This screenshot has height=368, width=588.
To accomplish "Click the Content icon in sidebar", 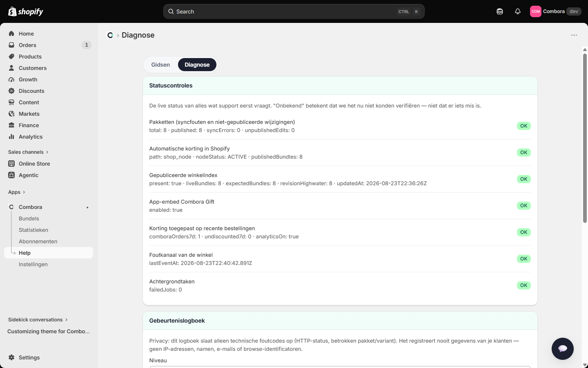I will pos(11,102).
